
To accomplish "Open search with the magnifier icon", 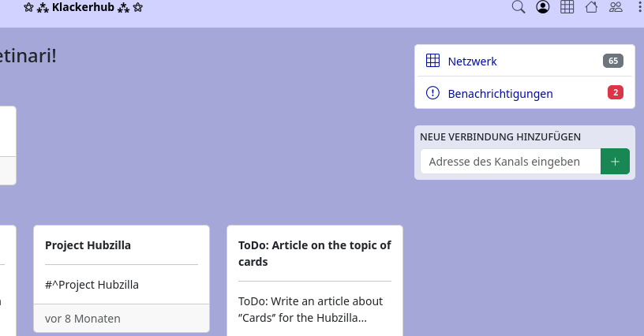I will pos(519,8).
